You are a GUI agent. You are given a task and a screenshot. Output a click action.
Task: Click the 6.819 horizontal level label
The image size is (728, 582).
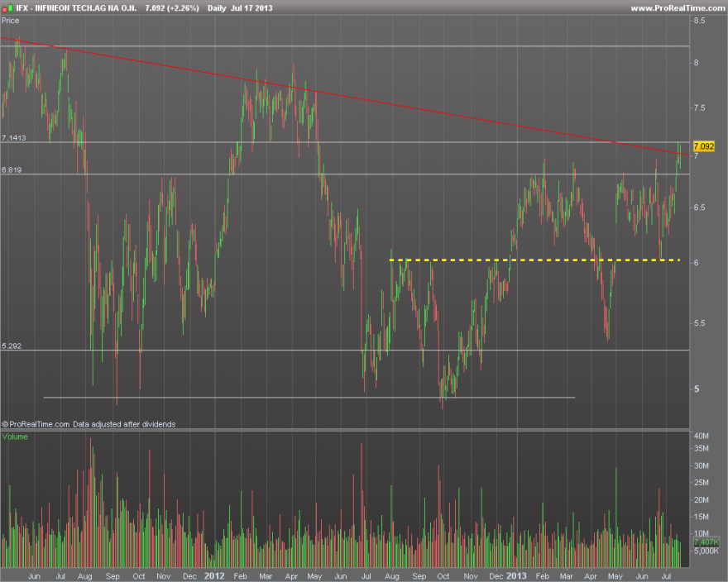click(x=12, y=169)
